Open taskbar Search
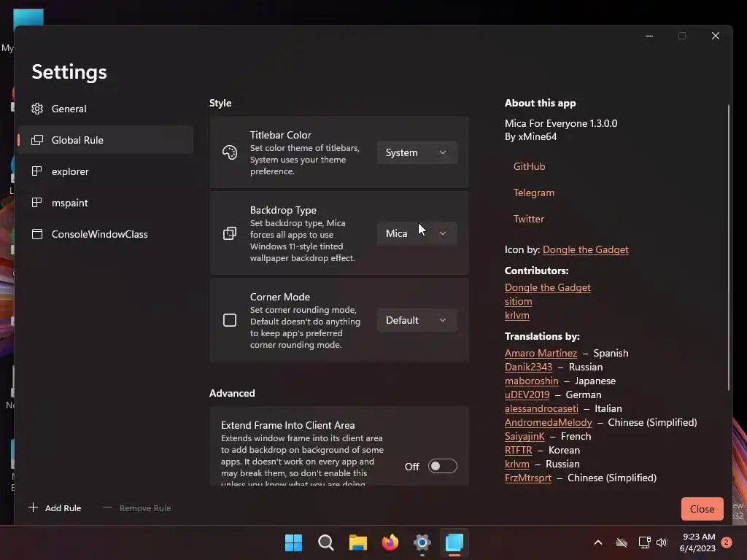Screen dimensions: 747x560 click(326, 542)
